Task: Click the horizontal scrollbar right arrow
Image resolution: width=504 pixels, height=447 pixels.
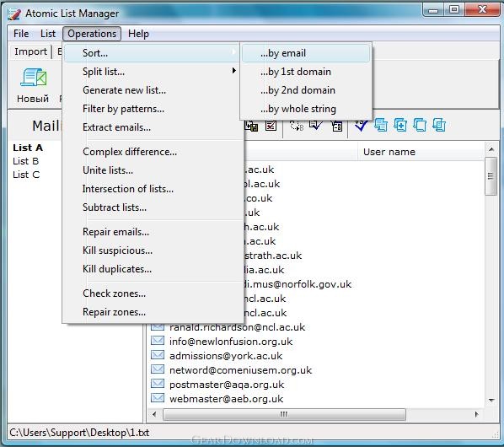Action: [477, 414]
